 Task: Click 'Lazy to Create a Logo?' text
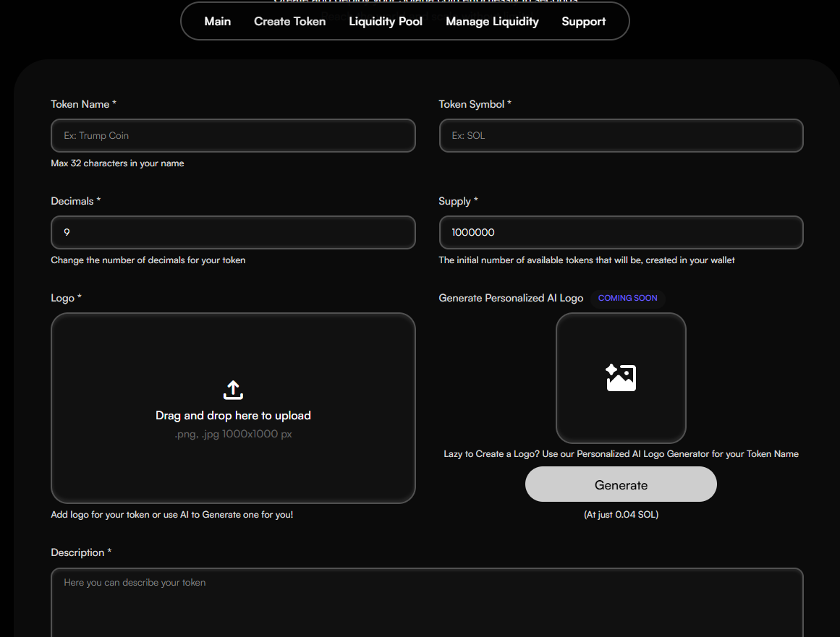tap(621, 454)
